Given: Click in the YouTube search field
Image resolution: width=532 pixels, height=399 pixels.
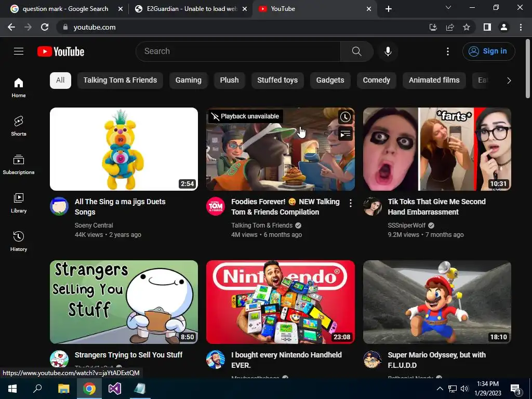Looking at the screenshot, I should tap(238, 51).
